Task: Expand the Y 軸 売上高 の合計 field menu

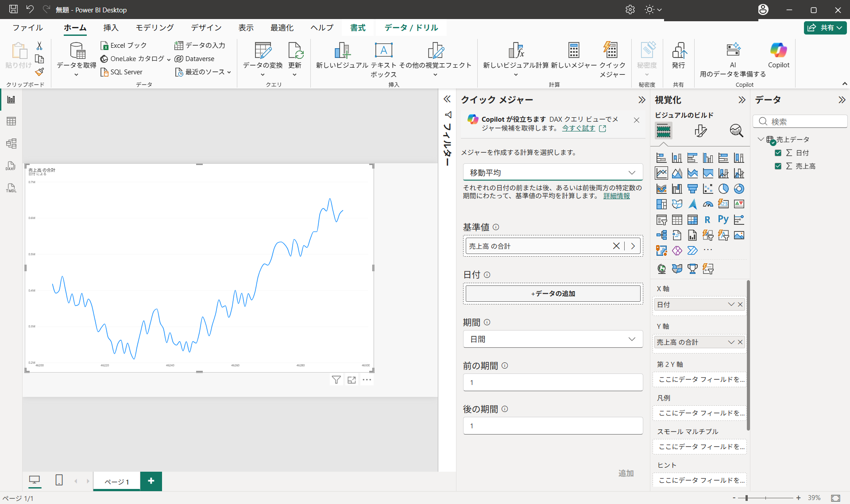Action: click(x=731, y=342)
